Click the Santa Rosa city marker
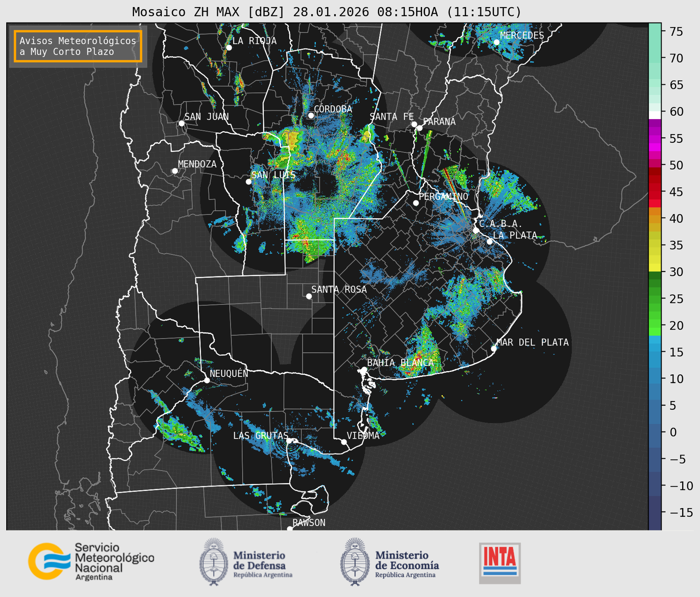Viewport: 700px width, 597px height. tap(309, 296)
